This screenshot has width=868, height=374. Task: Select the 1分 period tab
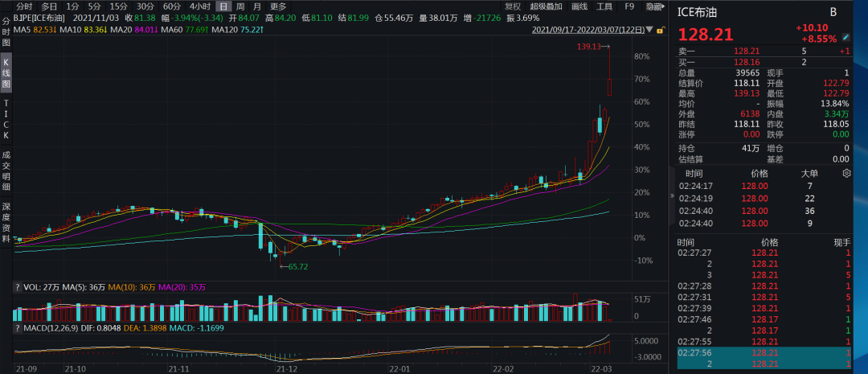[72, 6]
